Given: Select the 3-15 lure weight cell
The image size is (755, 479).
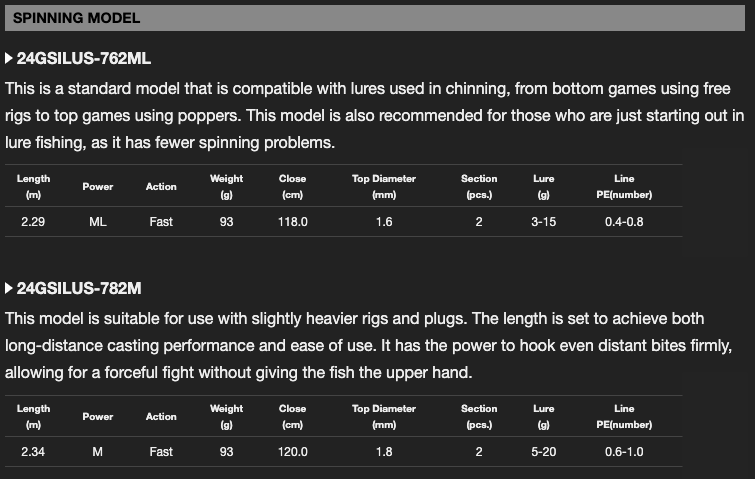Looking at the screenshot, I should tap(543, 222).
